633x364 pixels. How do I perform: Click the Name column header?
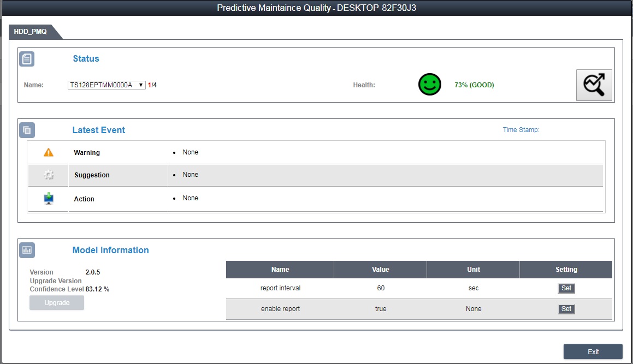(x=280, y=270)
